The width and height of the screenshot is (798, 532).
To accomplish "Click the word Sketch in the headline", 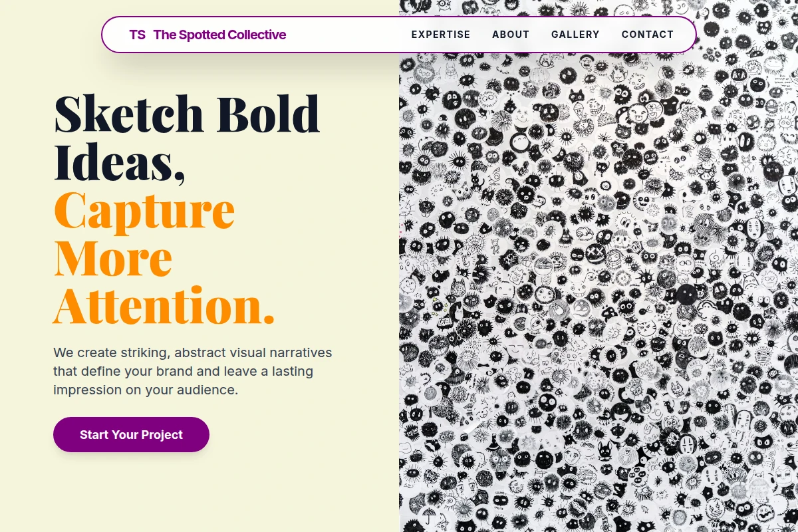I will click(128, 114).
